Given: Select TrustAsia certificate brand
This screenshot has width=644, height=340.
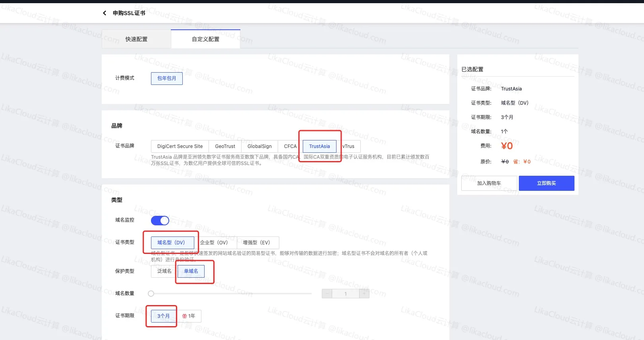Looking at the screenshot, I should click(x=319, y=146).
